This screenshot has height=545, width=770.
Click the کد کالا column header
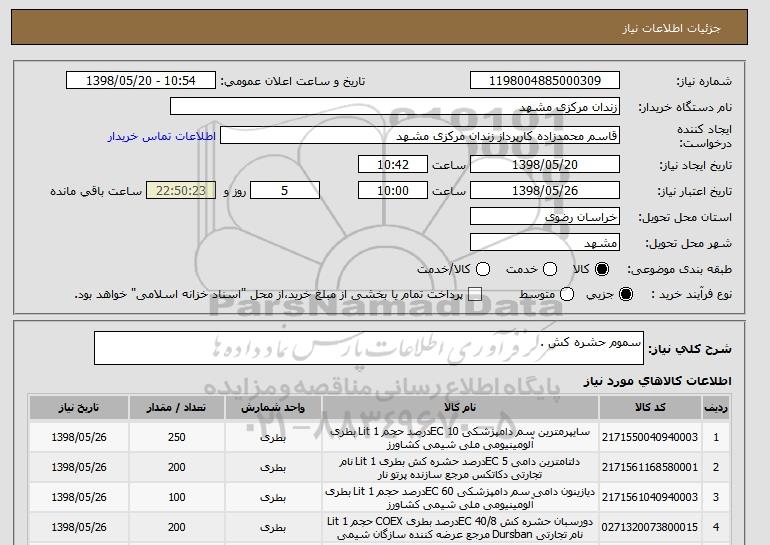point(650,408)
